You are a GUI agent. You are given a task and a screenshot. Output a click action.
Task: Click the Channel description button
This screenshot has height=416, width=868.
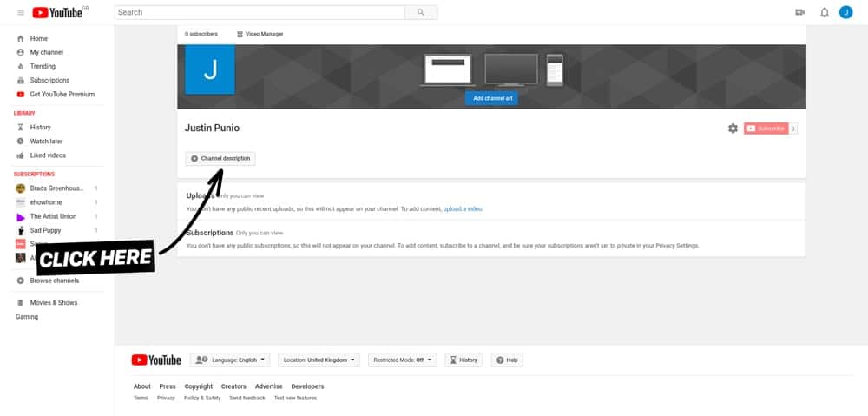(220, 158)
